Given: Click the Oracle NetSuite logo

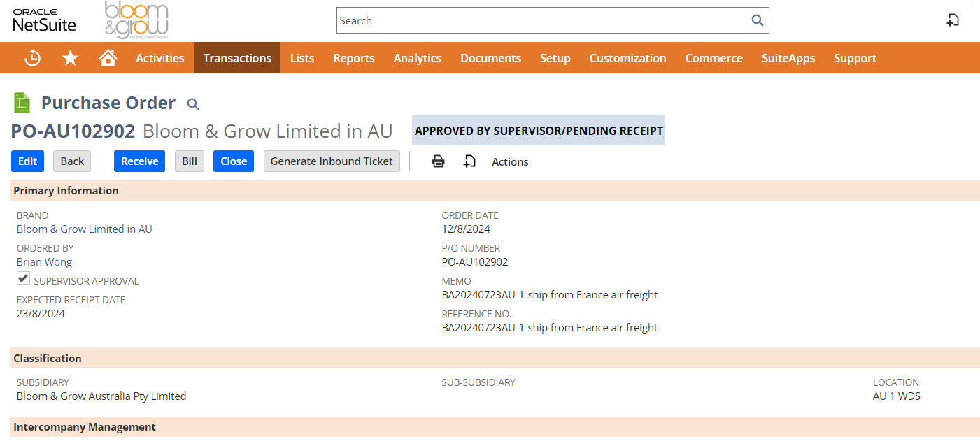Looking at the screenshot, I should pos(44,20).
